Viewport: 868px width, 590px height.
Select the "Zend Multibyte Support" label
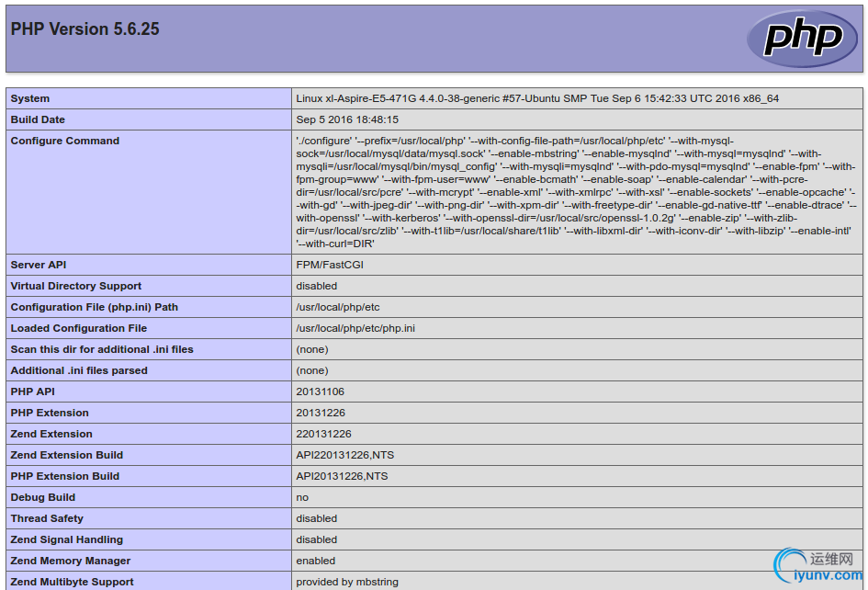(72, 582)
